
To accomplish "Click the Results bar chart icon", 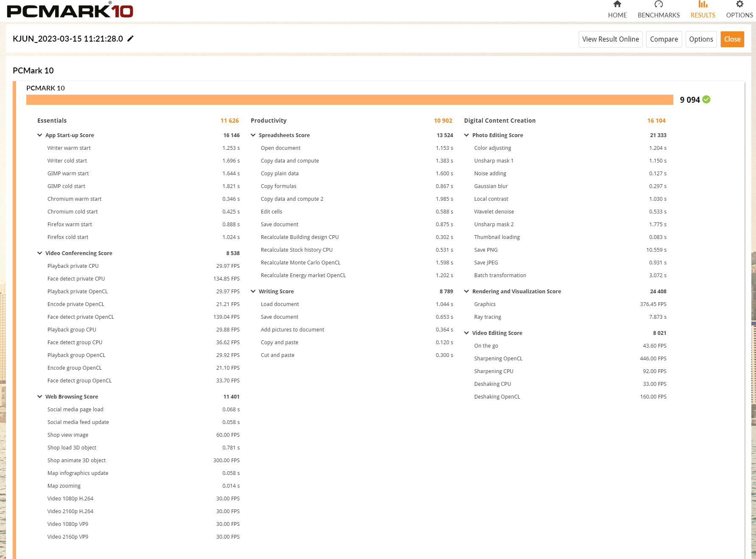I will tap(703, 4).
